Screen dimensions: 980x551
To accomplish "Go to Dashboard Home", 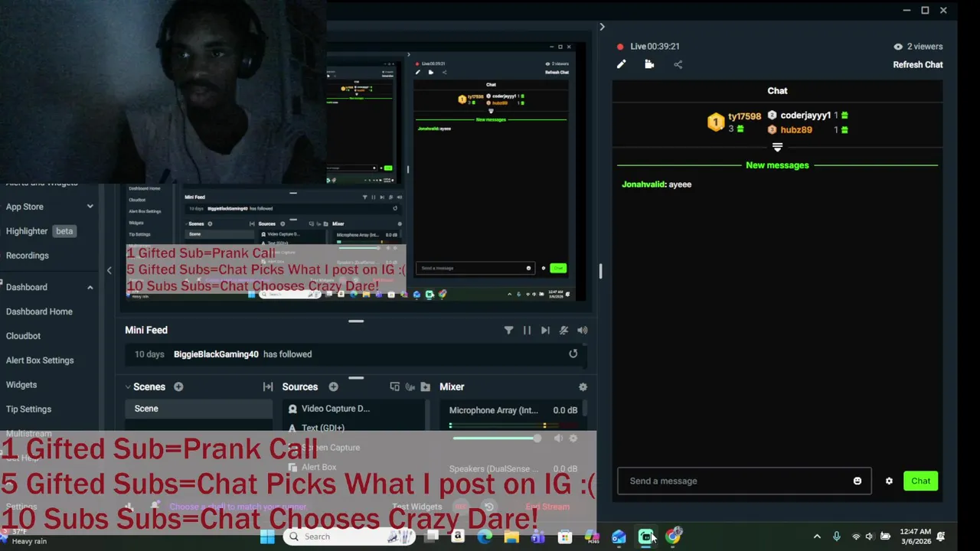I will [39, 311].
